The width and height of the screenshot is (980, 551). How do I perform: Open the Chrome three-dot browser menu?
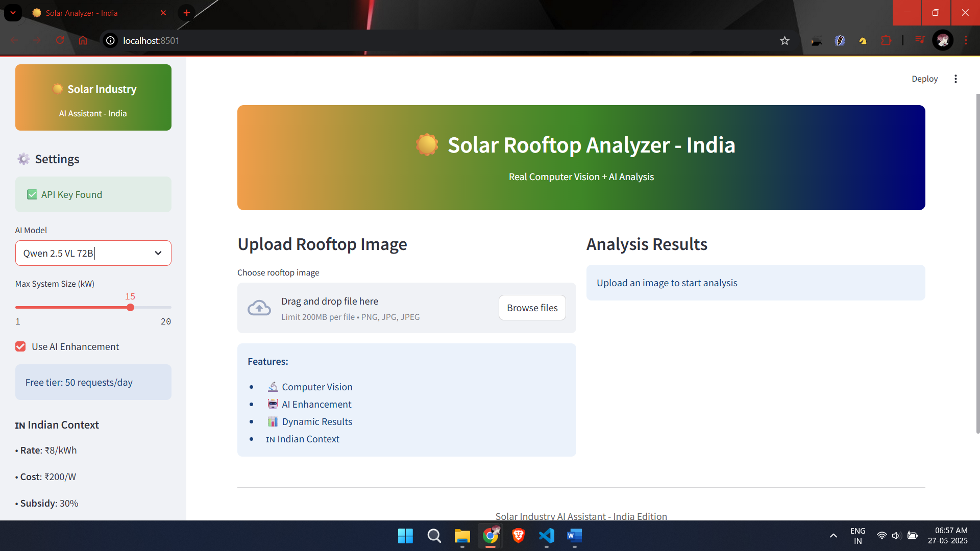[x=966, y=40]
